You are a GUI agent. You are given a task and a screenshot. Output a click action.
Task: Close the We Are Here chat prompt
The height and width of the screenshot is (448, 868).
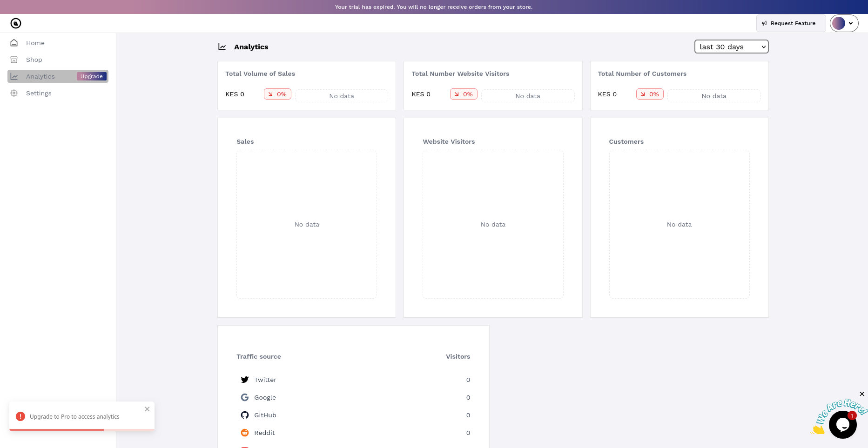point(862,394)
